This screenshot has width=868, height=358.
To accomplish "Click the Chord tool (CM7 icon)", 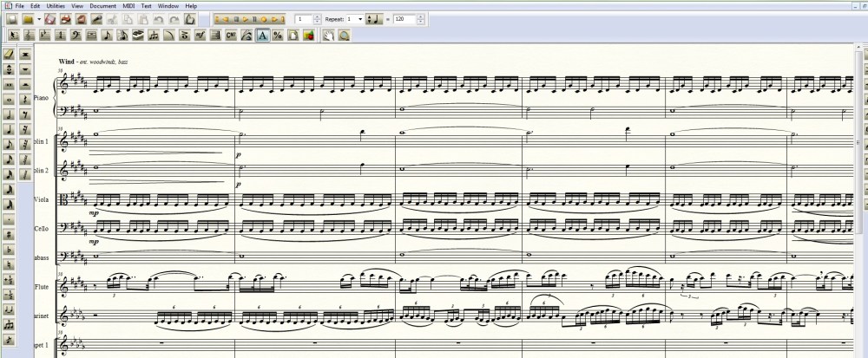I will pos(231,35).
